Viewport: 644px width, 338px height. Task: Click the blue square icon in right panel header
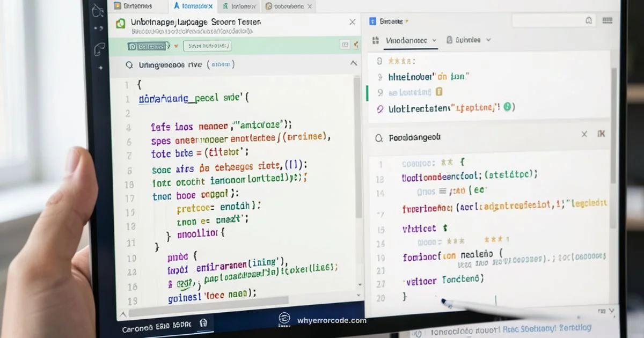point(372,21)
